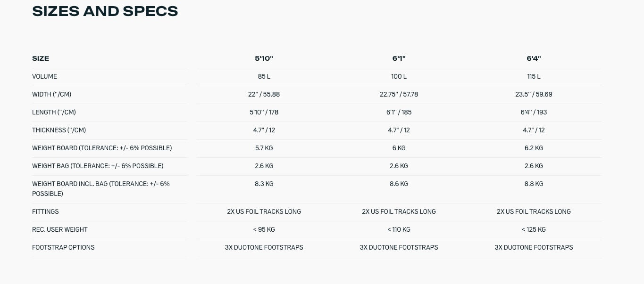Click the Thickness row label
The width and height of the screenshot is (644, 284).
point(59,130)
